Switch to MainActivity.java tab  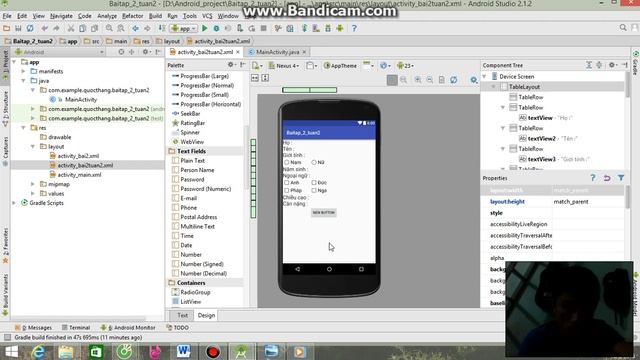pyautogui.click(x=278, y=52)
